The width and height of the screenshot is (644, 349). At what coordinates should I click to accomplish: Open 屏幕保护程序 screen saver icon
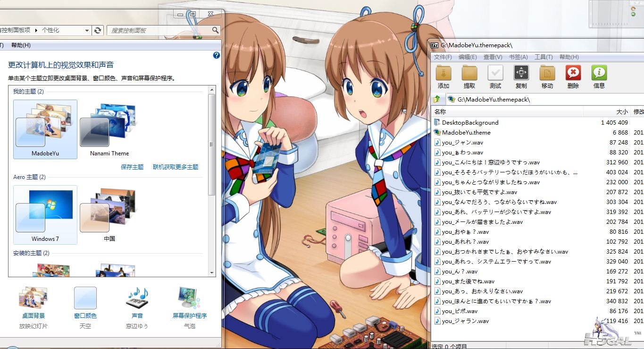190,298
